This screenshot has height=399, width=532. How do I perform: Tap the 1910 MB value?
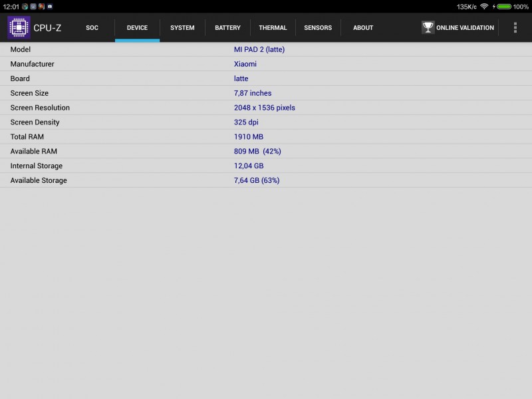249,137
